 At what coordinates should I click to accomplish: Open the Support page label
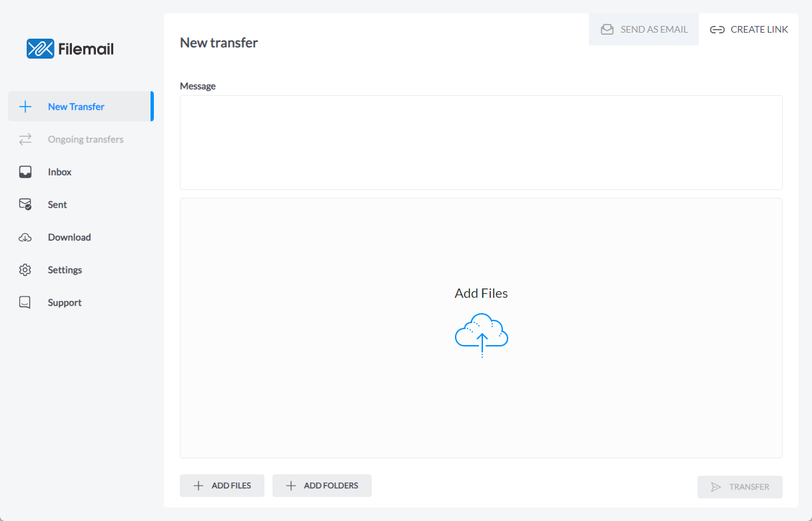click(65, 302)
